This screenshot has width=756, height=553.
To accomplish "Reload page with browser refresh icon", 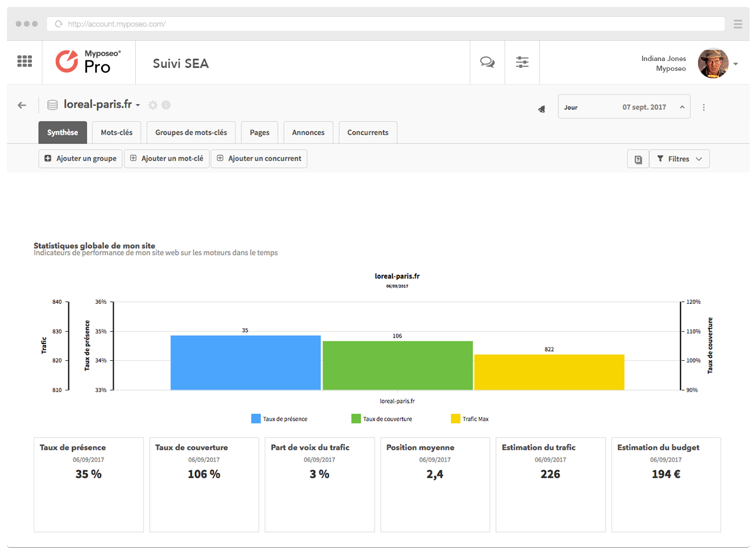I will coord(58,24).
